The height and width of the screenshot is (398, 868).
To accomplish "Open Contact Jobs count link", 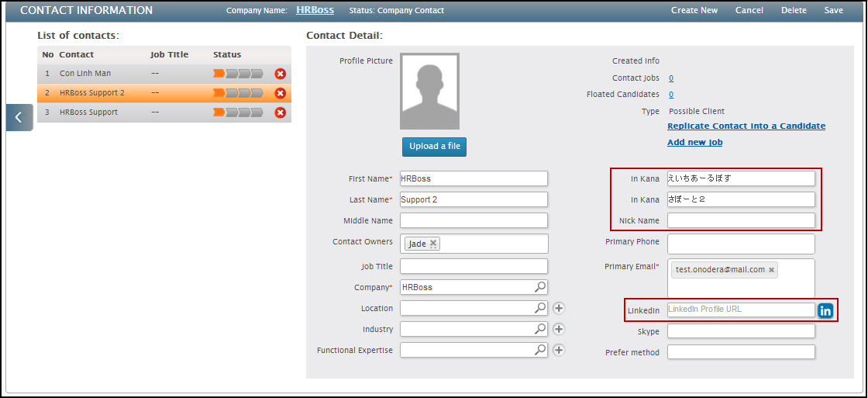I will (x=671, y=78).
